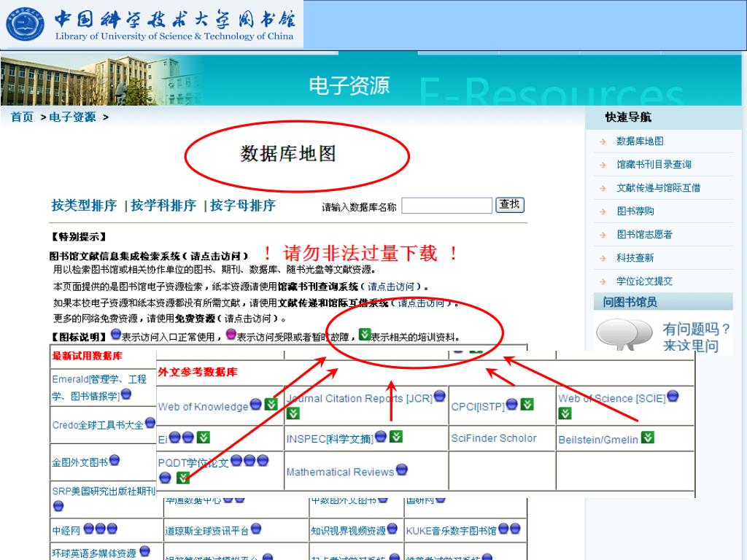747x560 pixels.
Task: Open the green training icon next to CPCI[ISTP]
Action: tap(527, 404)
